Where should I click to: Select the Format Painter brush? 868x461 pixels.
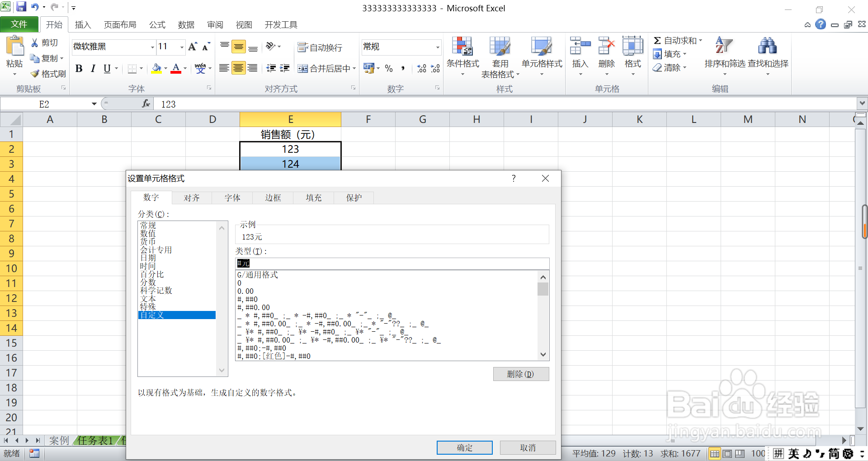click(35, 74)
